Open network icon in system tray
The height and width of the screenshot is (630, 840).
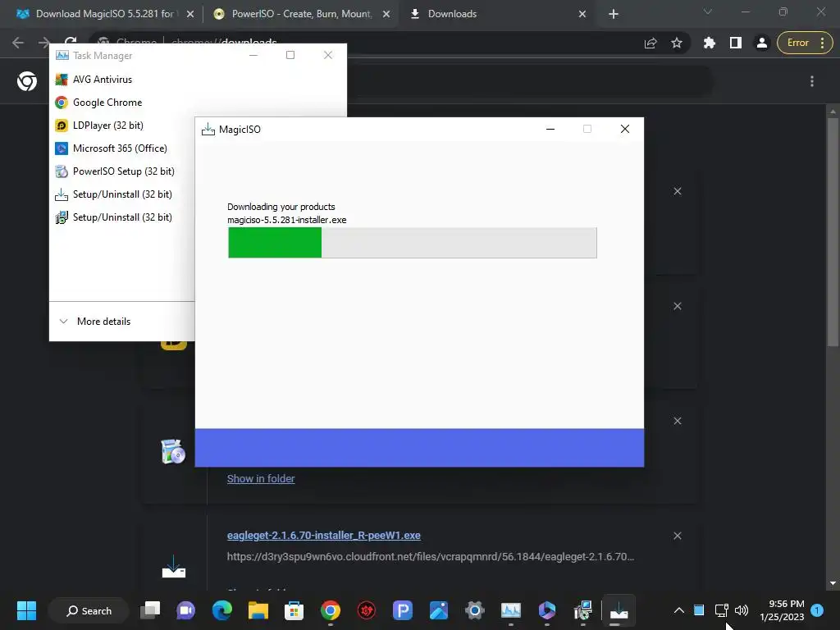point(721,610)
